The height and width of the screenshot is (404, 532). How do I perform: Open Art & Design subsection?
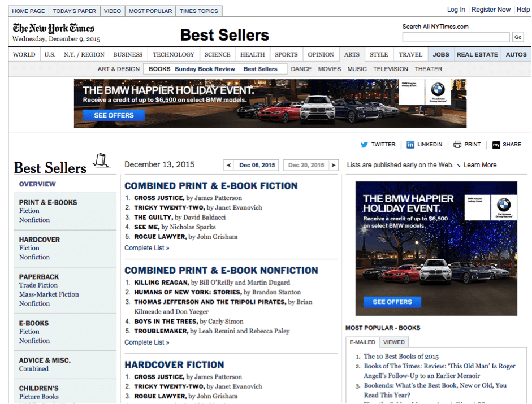coord(118,69)
